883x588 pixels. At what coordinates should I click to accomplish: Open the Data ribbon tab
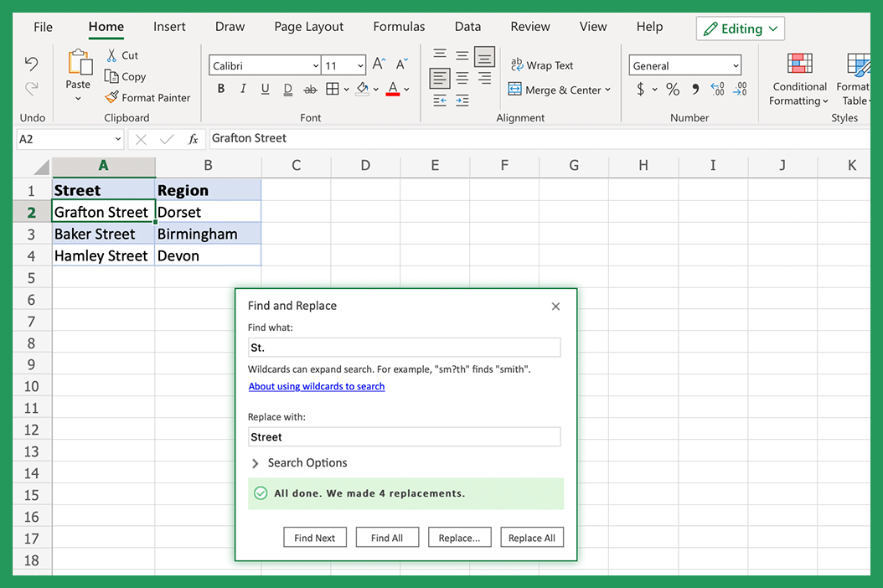[467, 26]
